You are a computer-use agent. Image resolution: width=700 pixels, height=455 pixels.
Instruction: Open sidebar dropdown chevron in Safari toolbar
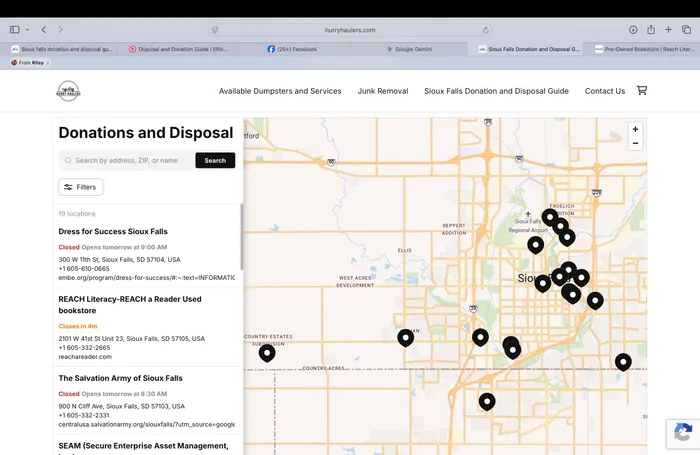27,30
